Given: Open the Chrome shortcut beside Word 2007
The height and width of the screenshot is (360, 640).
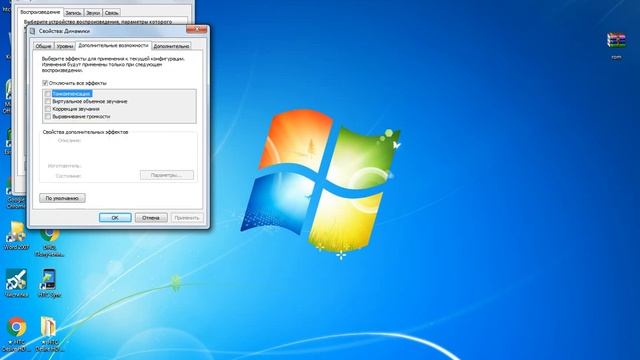Looking at the screenshot, I should 49,243.
